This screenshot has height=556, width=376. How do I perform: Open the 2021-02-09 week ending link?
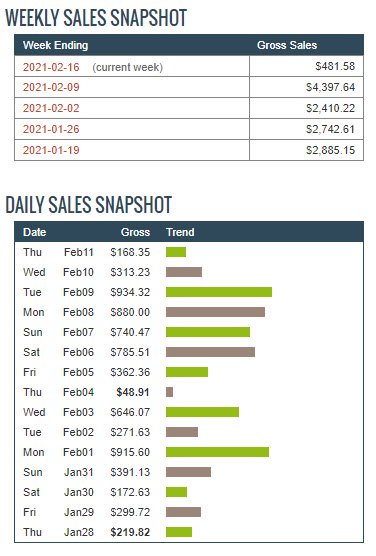tap(51, 87)
